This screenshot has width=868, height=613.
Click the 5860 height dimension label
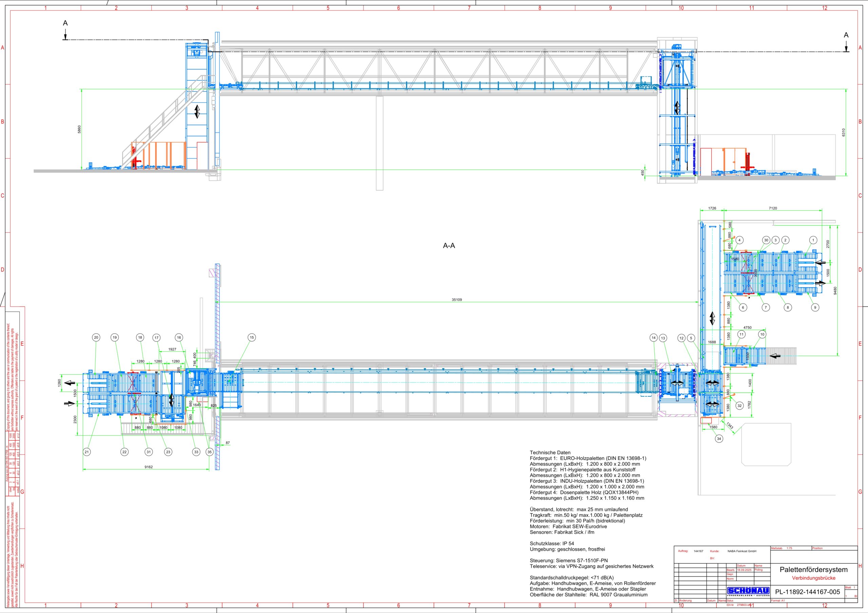tap(79, 129)
